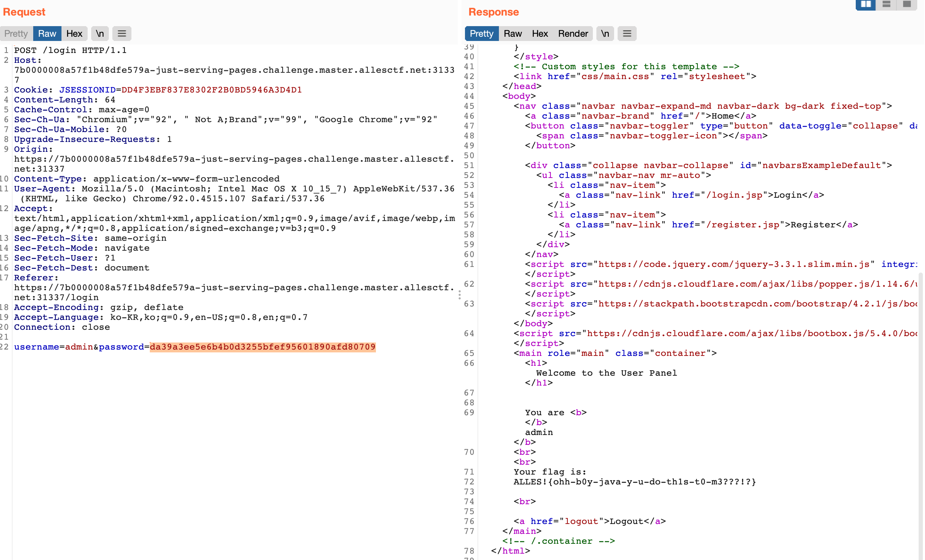Click the panel divider drag handle dots
The height and width of the screenshot is (560, 925).
point(459,295)
